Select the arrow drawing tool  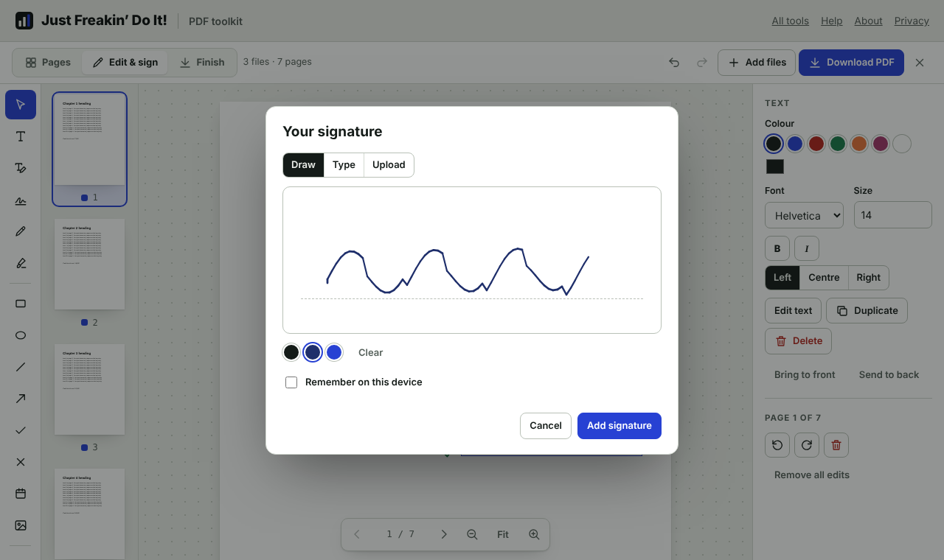coord(21,399)
